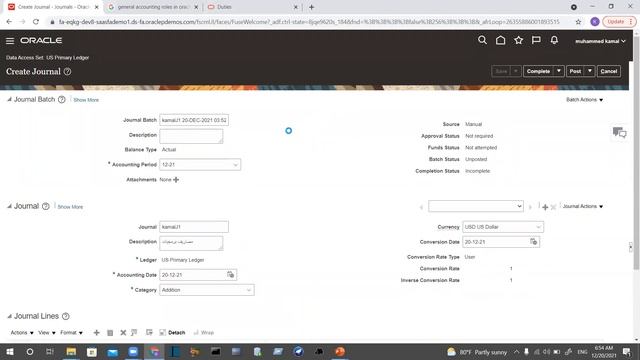This screenshot has height=360, width=640.
Task: Open the Mail app from taskbar
Action: pos(113,351)
